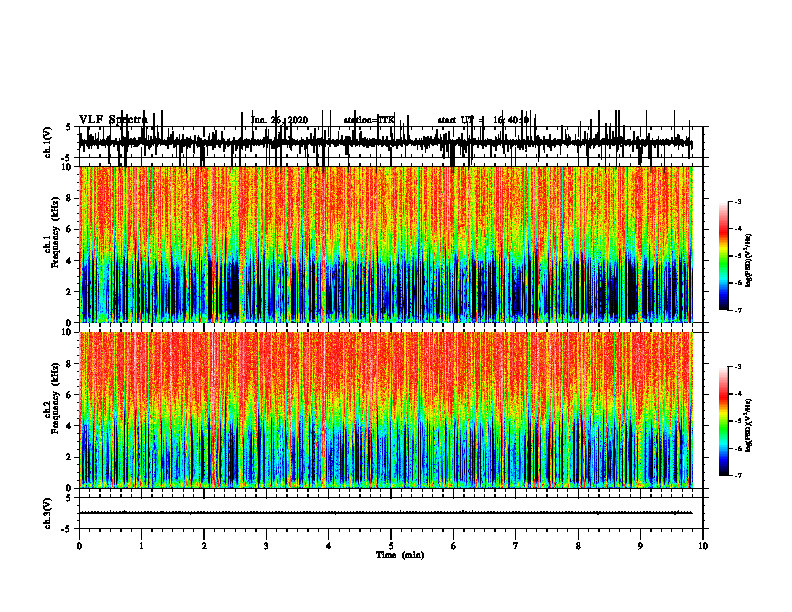Viewport: 792px width, 612px height.
Task: Click the '8' kHz tick on ch.2 frequency axis
Action: coord(69,364)
